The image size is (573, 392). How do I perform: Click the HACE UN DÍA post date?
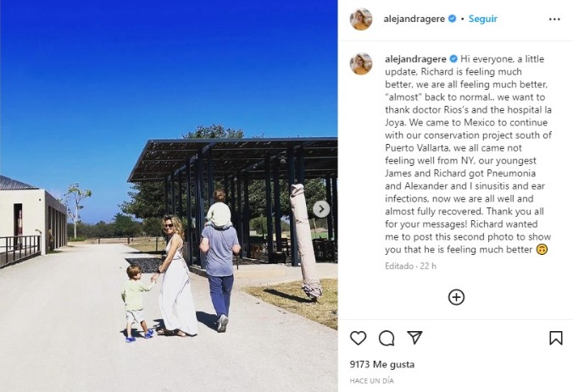coord(371,381)
